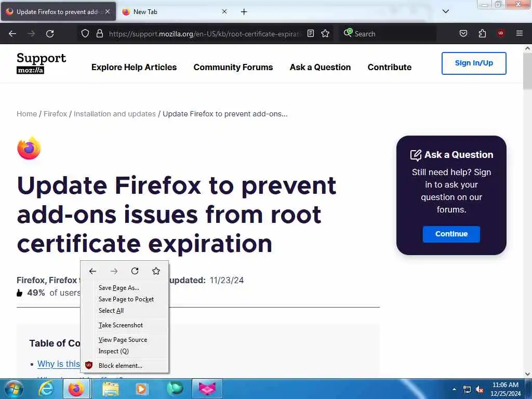
Task: Open the Firefox application hamburger menu
Action: 519,33
